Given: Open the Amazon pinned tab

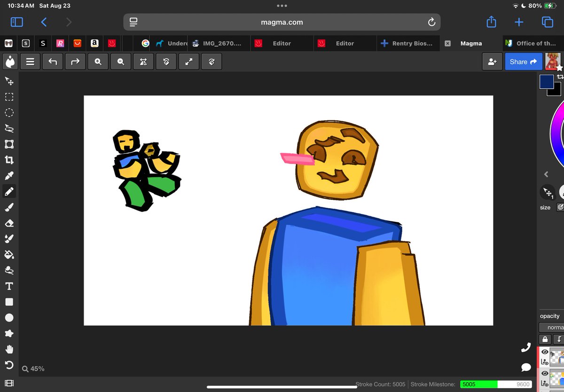Looking at the screenshot, I should [x=94, y=43].
